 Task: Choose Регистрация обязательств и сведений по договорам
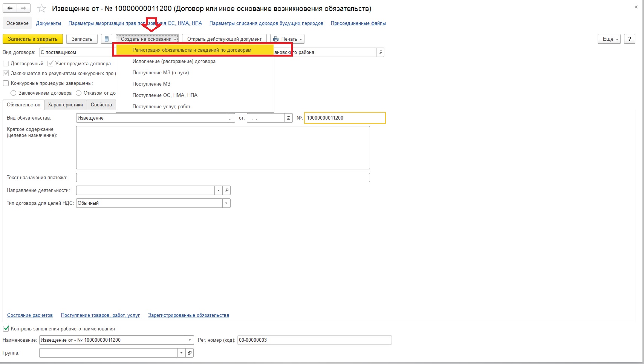click(195, 50)
